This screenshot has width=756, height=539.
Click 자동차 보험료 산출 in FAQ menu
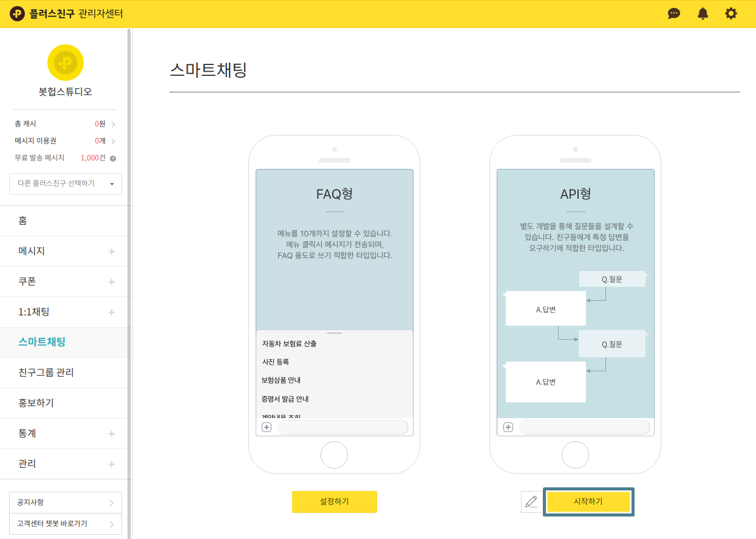point(289,343)
